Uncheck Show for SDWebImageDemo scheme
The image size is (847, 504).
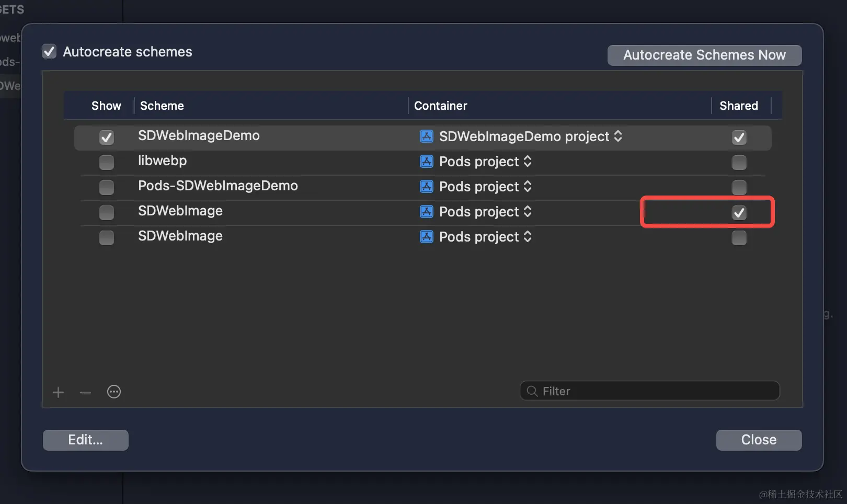click(x=107, y=138)
